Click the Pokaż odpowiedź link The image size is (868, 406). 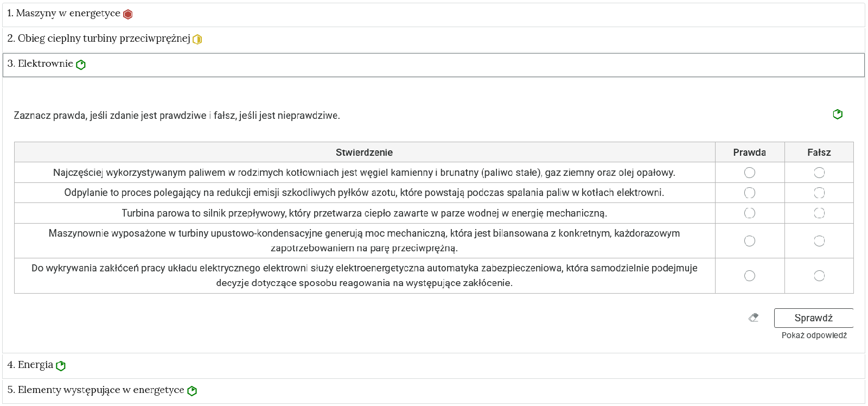point(814,335)
